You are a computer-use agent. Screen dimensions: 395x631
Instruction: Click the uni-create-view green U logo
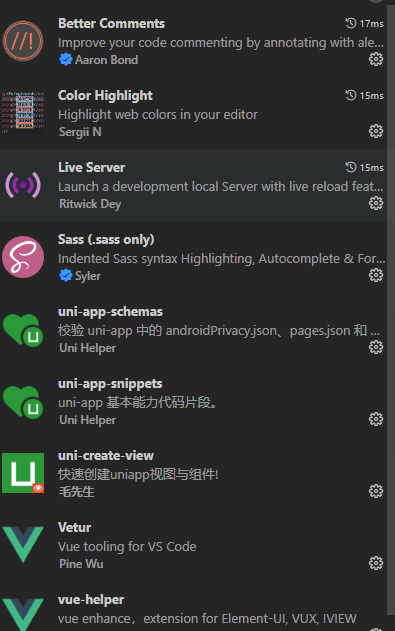[23, 473]
